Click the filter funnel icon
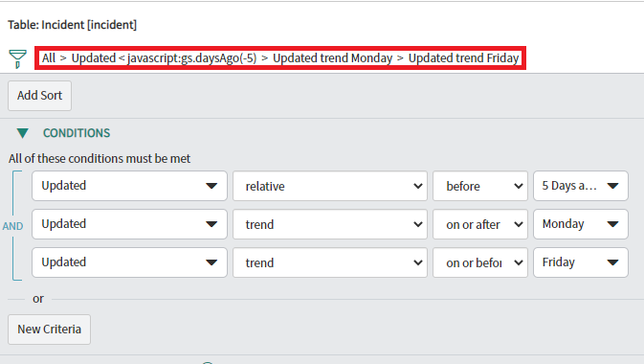Viewport: 644px width, 364px height. pyautogui.click(x=17, y=58)
